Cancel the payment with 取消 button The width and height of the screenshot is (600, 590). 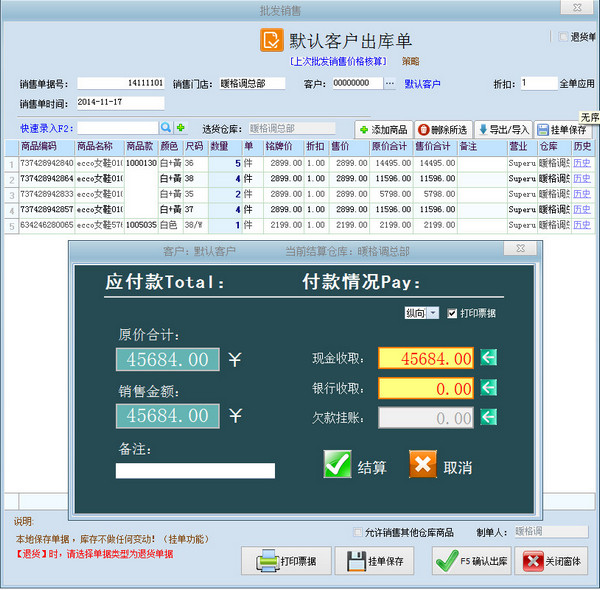point(441,465)
